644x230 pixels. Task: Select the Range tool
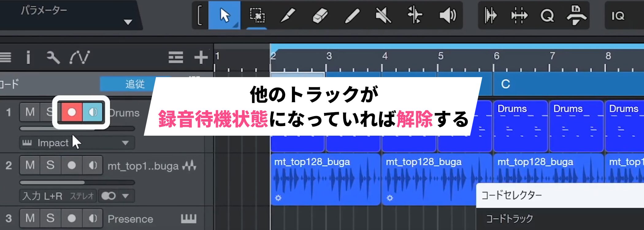tap(257, 15)
